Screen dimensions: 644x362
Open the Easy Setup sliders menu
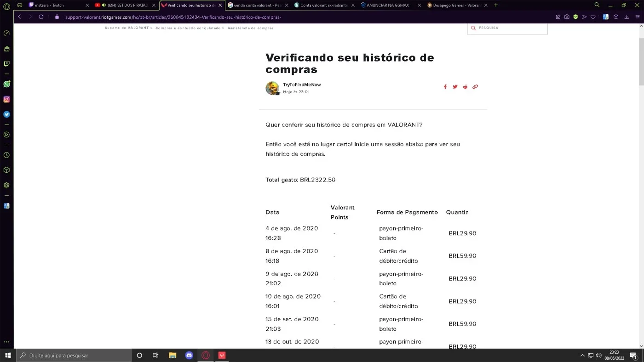tap(637, 17)
